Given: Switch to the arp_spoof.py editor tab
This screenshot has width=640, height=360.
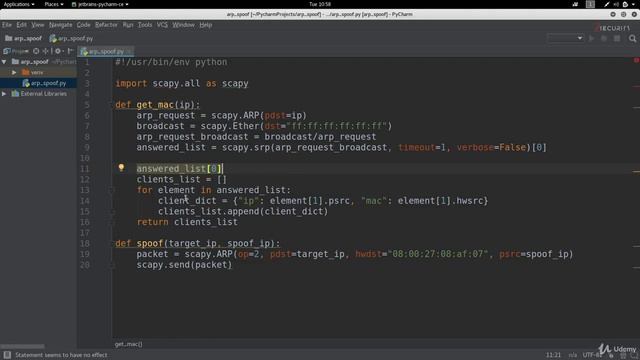Looking at the screenshot, I should point(106,51).
